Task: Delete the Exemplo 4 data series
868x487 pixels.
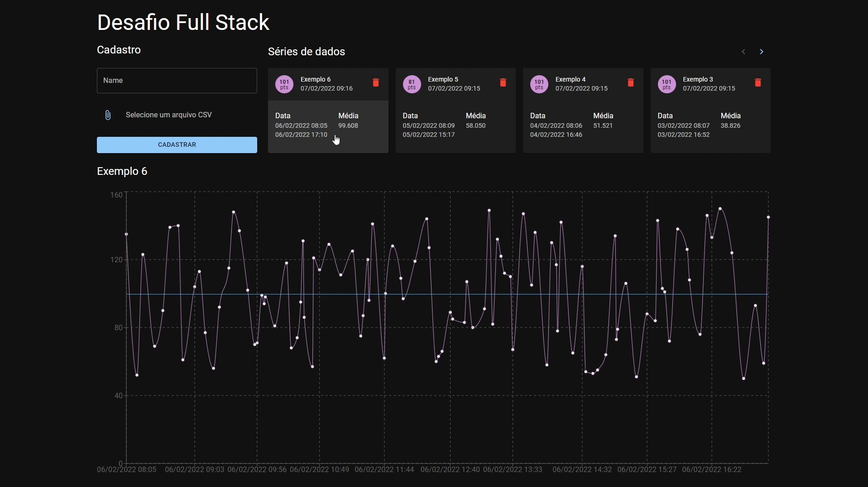Action: tap(631, 82)
